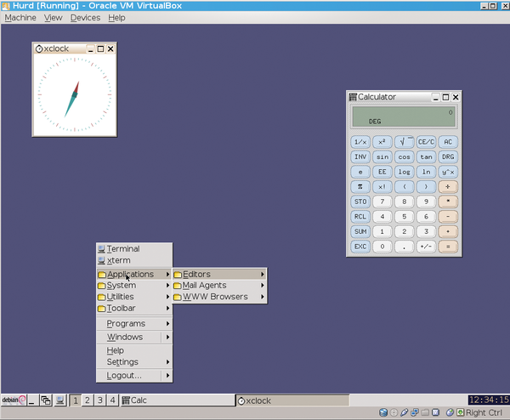Click the Calculator display field
The width and height of the screenshot is (510, 420).
404,116
